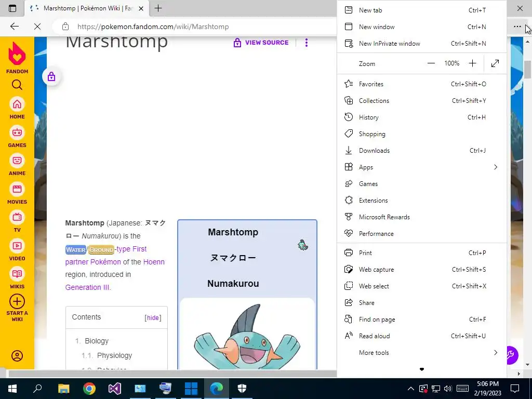
Task: Expand the More tools submenu
Action: 422,353
